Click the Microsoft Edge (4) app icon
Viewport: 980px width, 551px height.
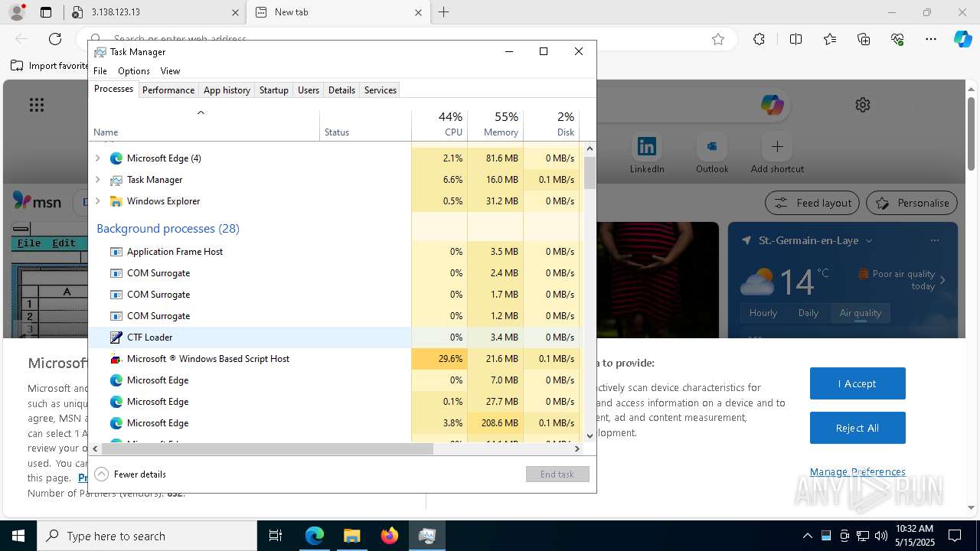116,158
